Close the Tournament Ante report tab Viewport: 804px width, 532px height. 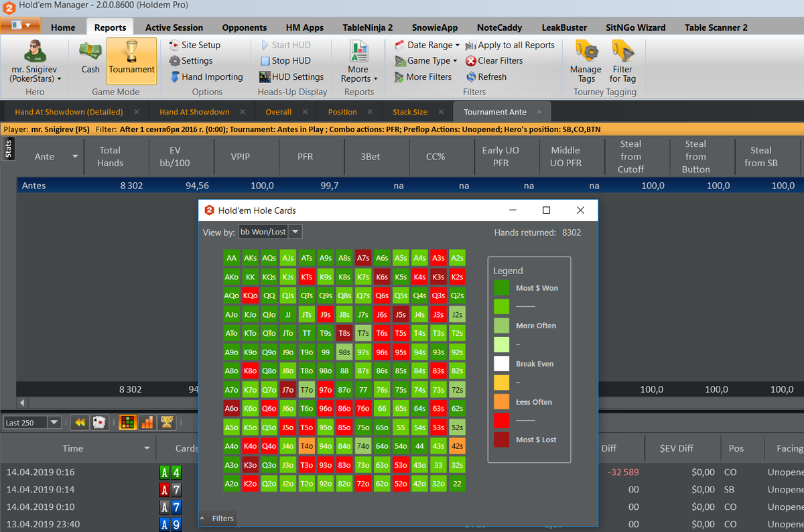pyautogui.click(x=539, y=112)
